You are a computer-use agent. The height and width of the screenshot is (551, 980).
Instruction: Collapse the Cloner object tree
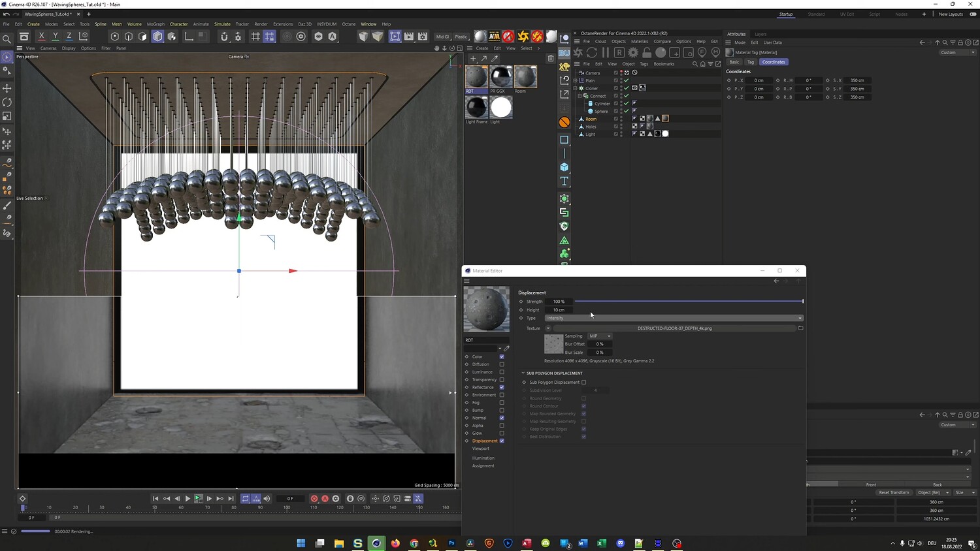point(576,88)
